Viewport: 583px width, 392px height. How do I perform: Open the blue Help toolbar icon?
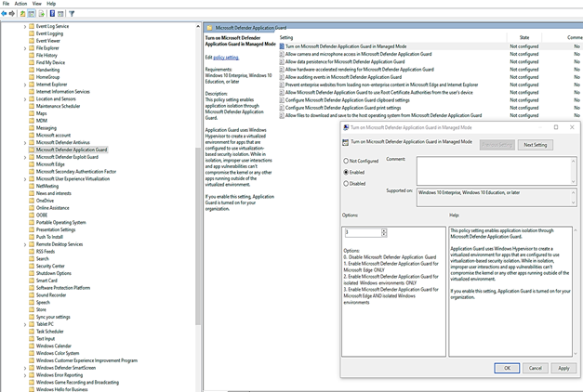52,14
